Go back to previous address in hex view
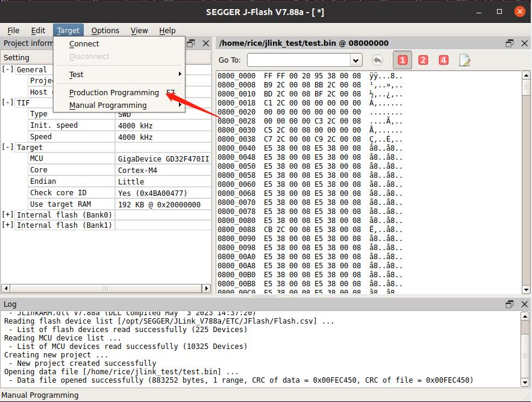Screen dimensions: 532x402 pyautogui.click(x=377, y=60)
